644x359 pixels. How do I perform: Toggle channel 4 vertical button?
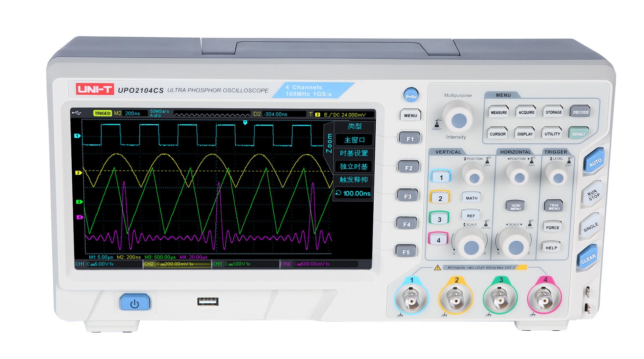tap(438, 239)
